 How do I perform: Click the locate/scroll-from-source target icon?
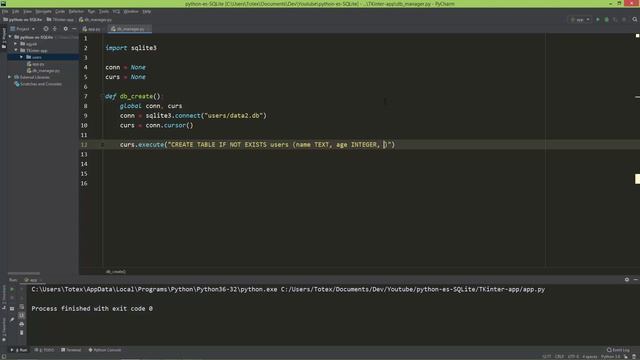point(46,29)
